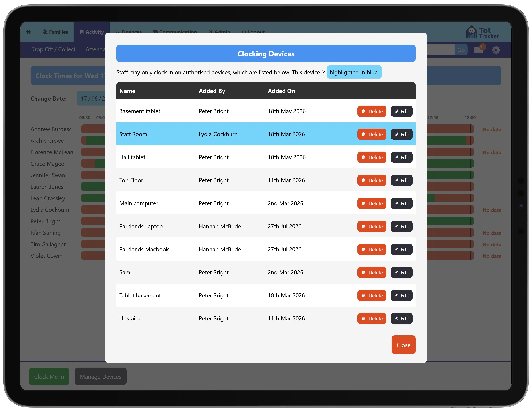Select the Main computer device name
This screenshot has width=532, height=412.
139,203
